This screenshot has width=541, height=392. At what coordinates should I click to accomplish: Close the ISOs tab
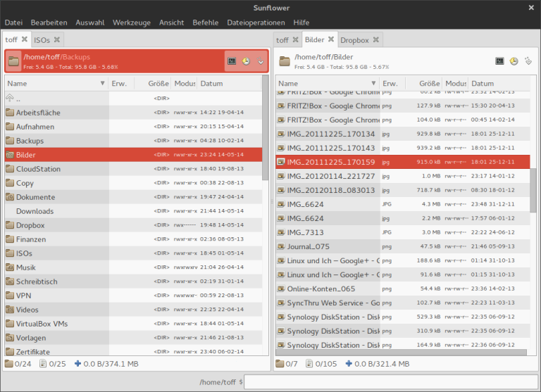click(x=57, y=39)
